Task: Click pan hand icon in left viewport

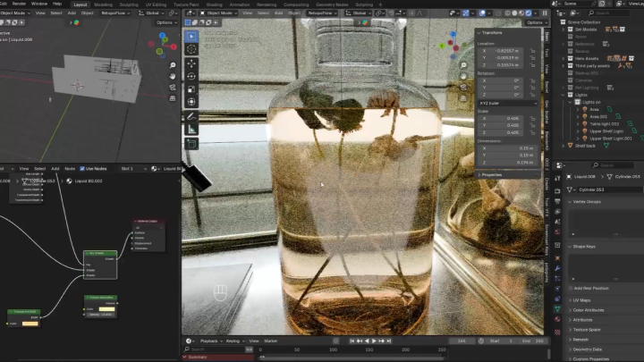Action: (x=173, y=76)
